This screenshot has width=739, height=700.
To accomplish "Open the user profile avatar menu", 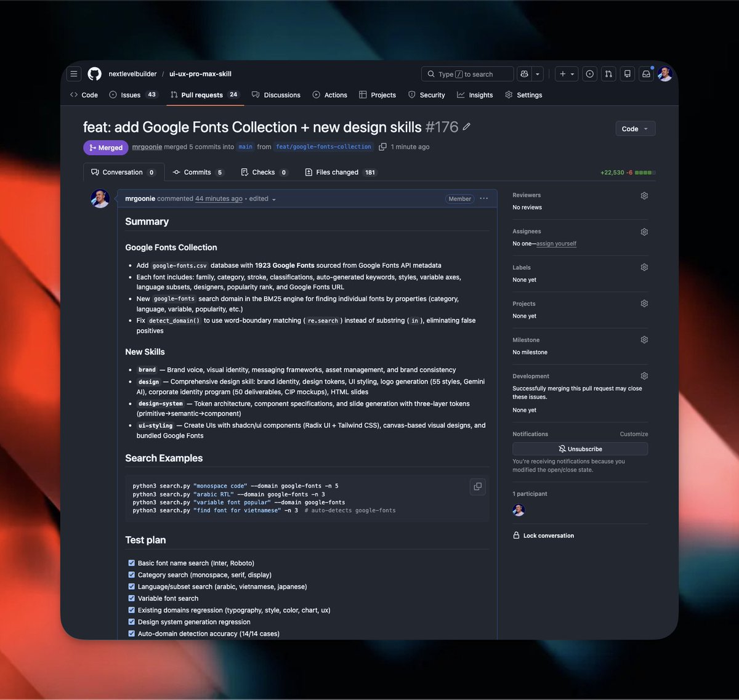I will [x=664, y=74].
